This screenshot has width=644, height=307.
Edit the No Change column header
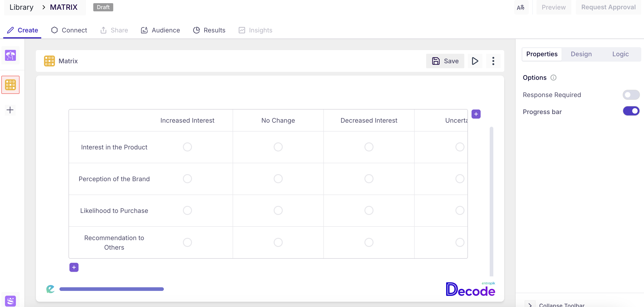(x=278, y=120)
